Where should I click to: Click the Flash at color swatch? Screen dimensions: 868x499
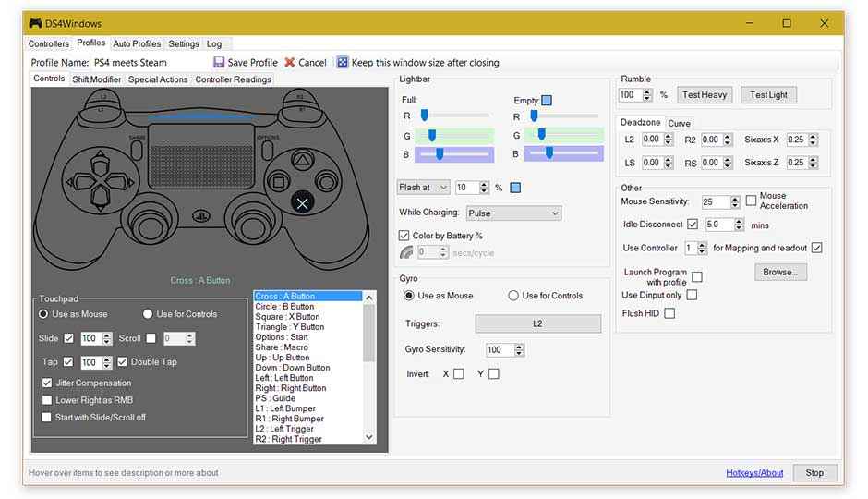(515, 188)
